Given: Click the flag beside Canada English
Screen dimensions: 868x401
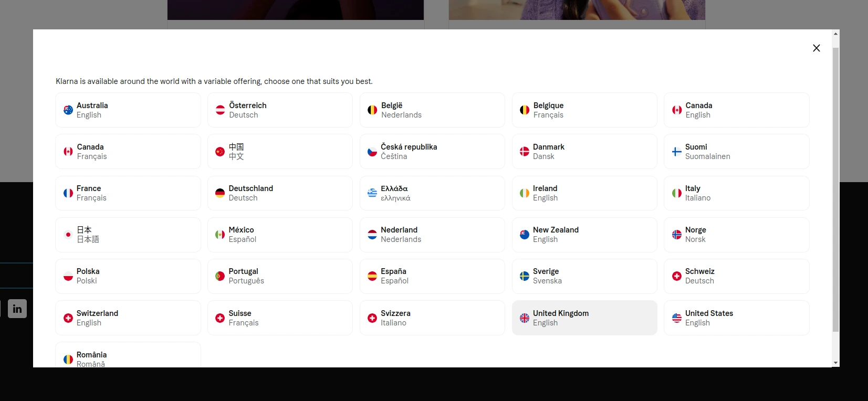Looking at the screenshot, I should 677,110.
